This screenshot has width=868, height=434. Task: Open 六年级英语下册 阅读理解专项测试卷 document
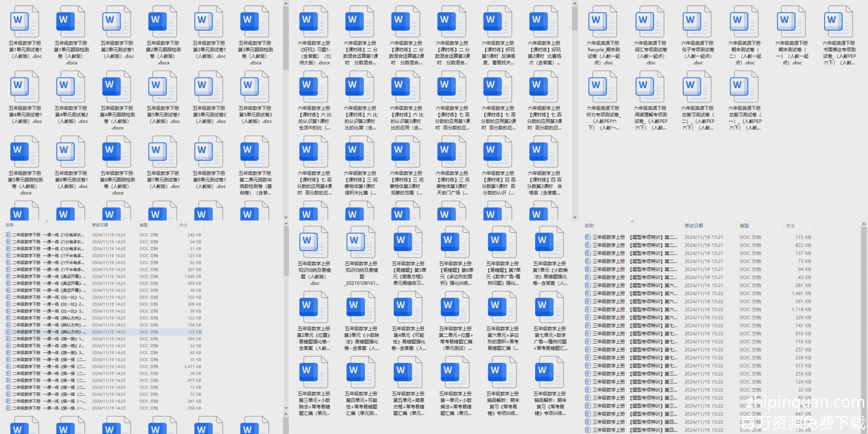click(x=650, y=87)
